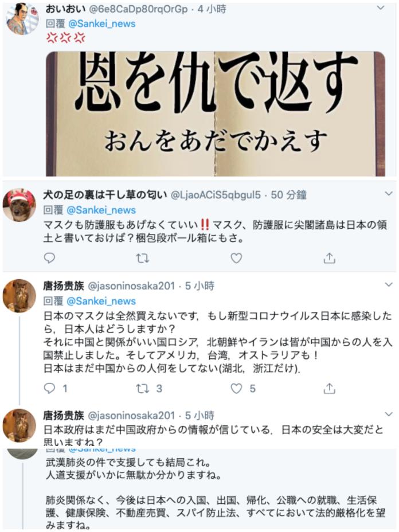Open the @jasoninosaka201 handle in the second tweet

131,416
